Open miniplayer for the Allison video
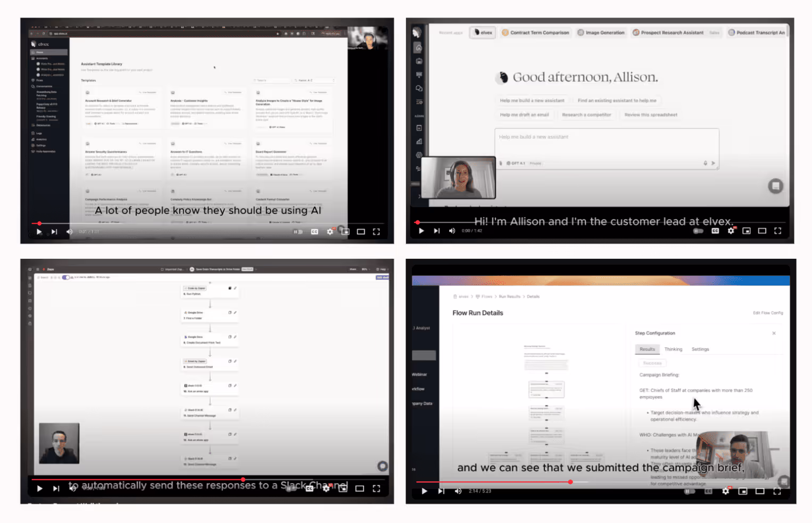812x523 pixels. [x=747, y=231]
